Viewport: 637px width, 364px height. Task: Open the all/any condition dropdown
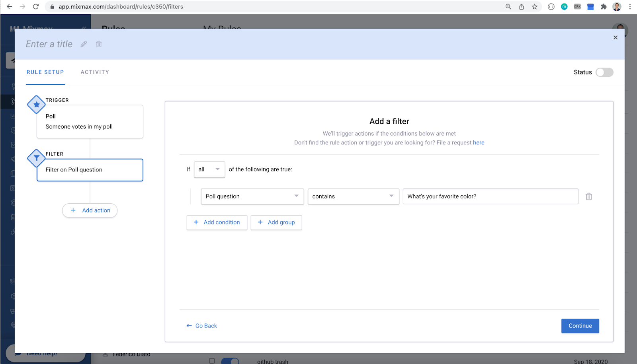209,169
